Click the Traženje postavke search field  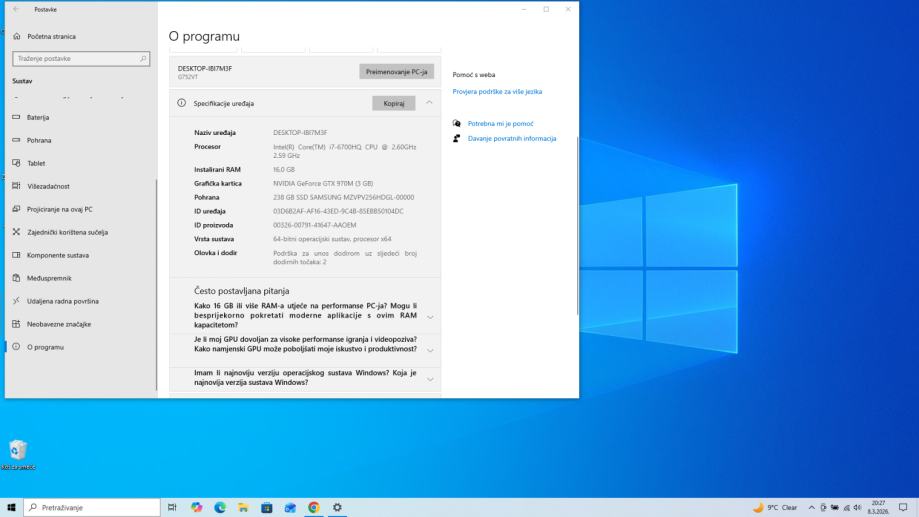point(81,59)
